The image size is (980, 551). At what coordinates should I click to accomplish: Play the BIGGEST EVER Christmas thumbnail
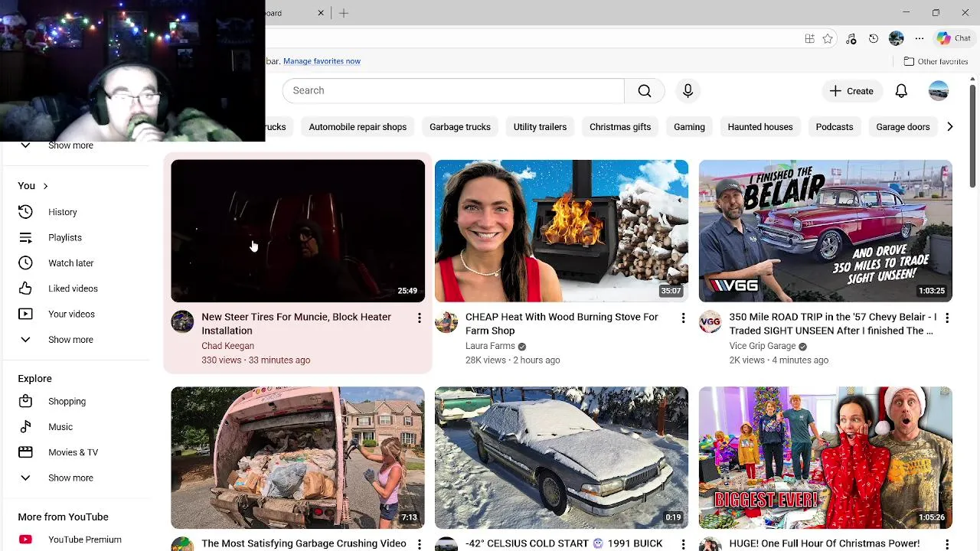click(x=825, y=458)
